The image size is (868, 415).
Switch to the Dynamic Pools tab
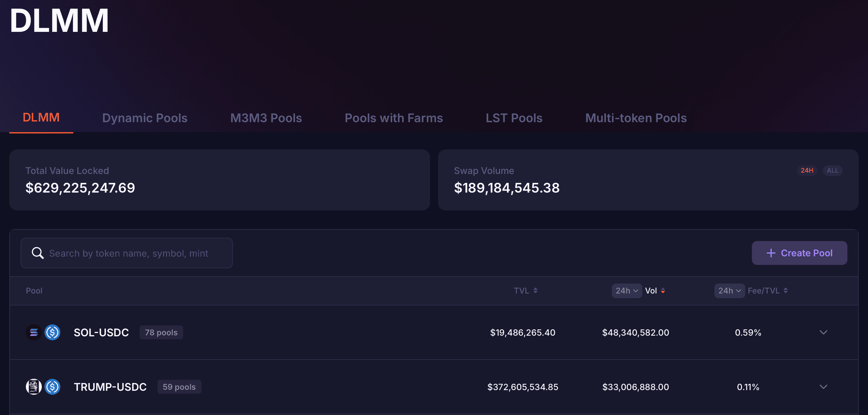point(145,118)
